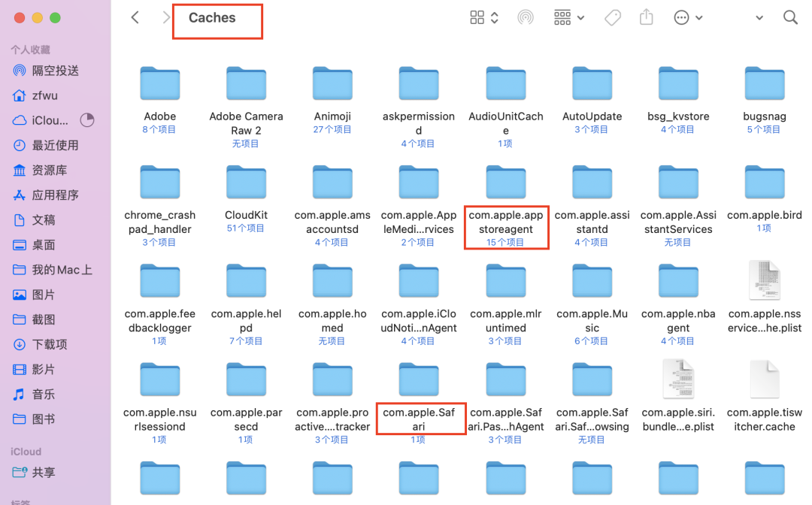The height and width of the screenshot is (505, 812).
Task: Select the com.apple.tiswitcher.cache file
Action: click(x=765, y=380)
